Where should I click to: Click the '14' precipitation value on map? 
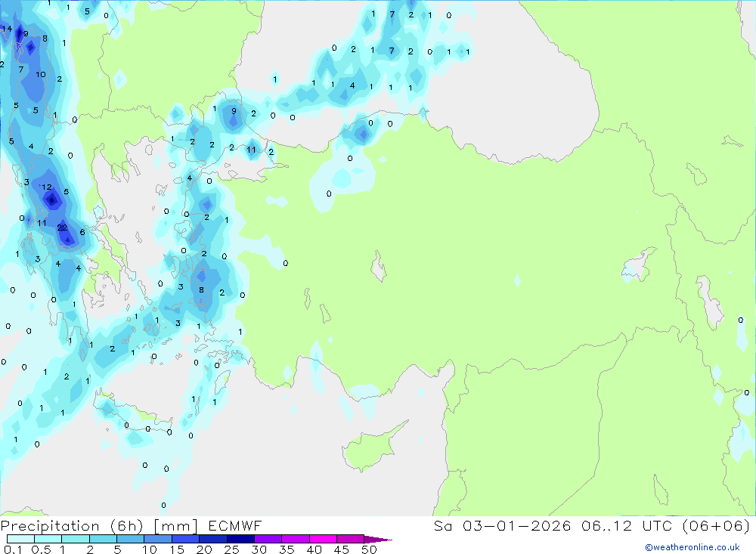pyautogui.click(x=7, y=29)
